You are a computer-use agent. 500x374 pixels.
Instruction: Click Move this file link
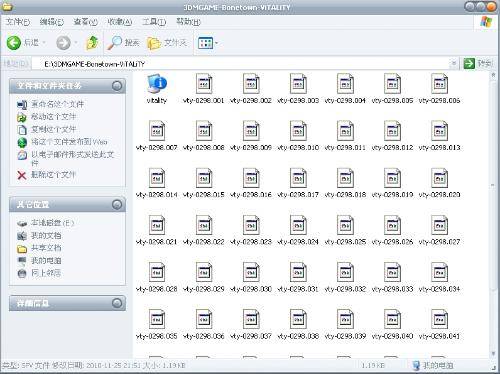tap(54, 117)
